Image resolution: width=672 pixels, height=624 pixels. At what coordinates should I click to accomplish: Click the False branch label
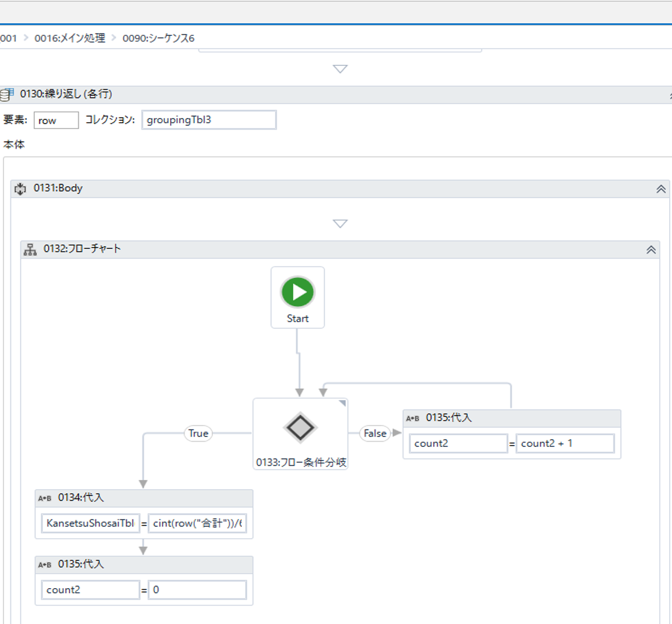(x=375, y=434)
